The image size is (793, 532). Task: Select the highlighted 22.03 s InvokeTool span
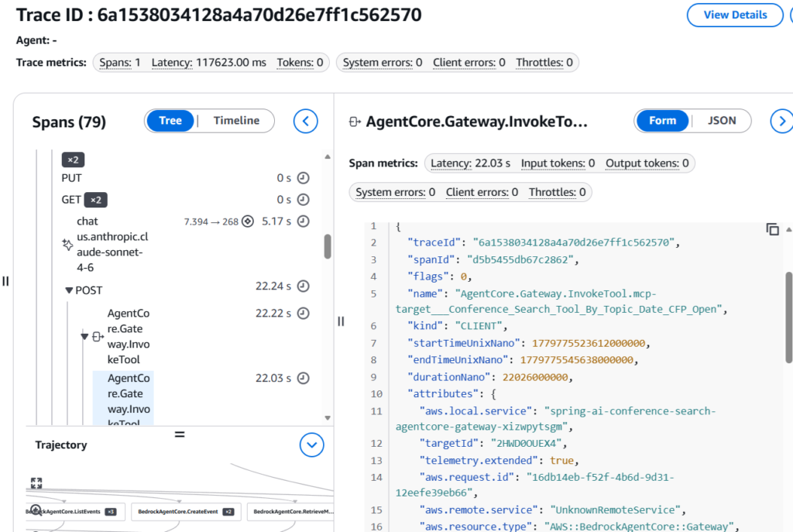pos(123,399)
